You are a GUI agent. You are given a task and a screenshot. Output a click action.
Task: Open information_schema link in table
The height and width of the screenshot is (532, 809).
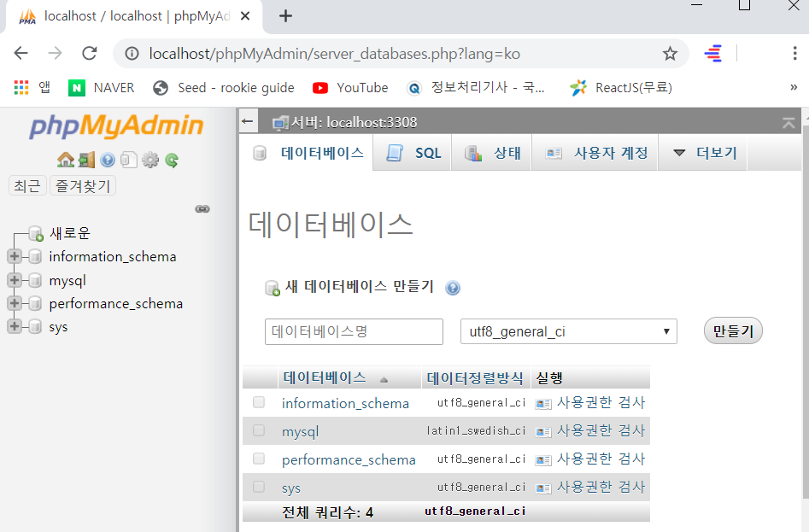coord(345,403)
